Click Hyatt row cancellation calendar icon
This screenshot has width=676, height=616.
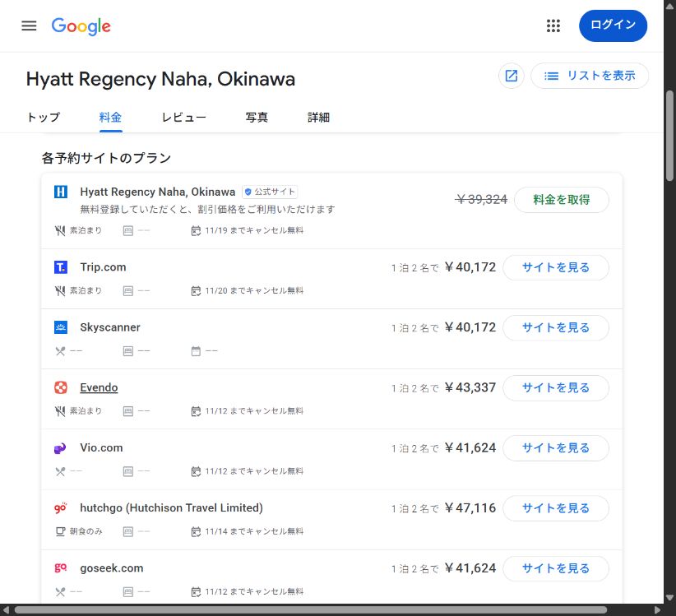pyautogui.click(x=196, y=230)
